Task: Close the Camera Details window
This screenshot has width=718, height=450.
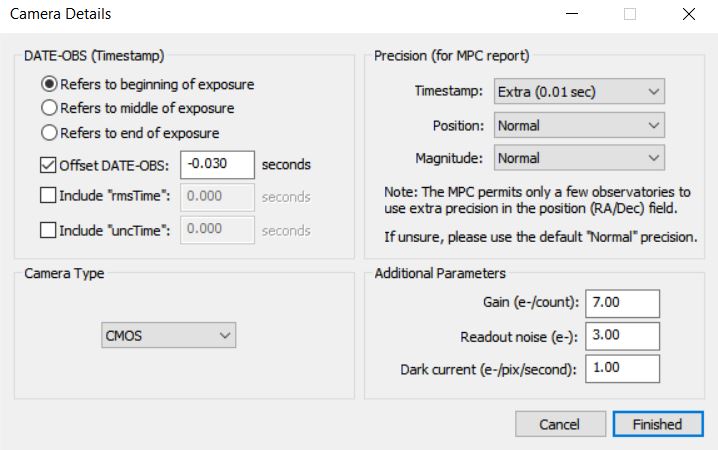Action: coord(688,15)
